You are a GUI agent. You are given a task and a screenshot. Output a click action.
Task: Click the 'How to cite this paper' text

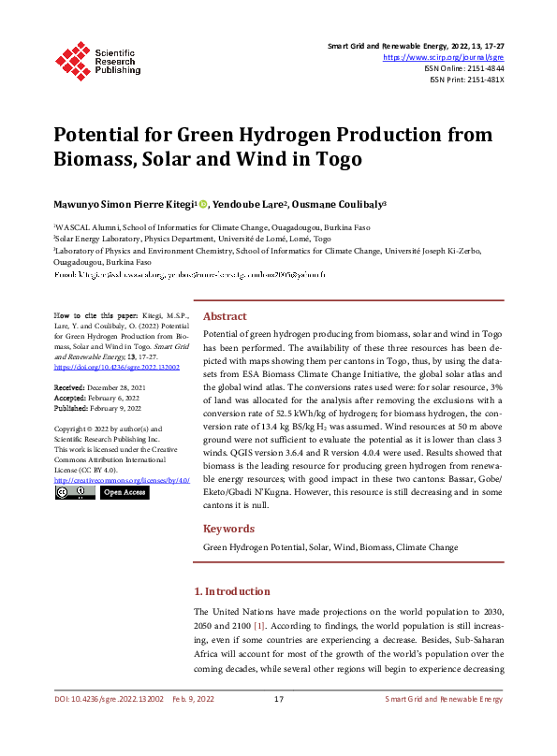96,316
